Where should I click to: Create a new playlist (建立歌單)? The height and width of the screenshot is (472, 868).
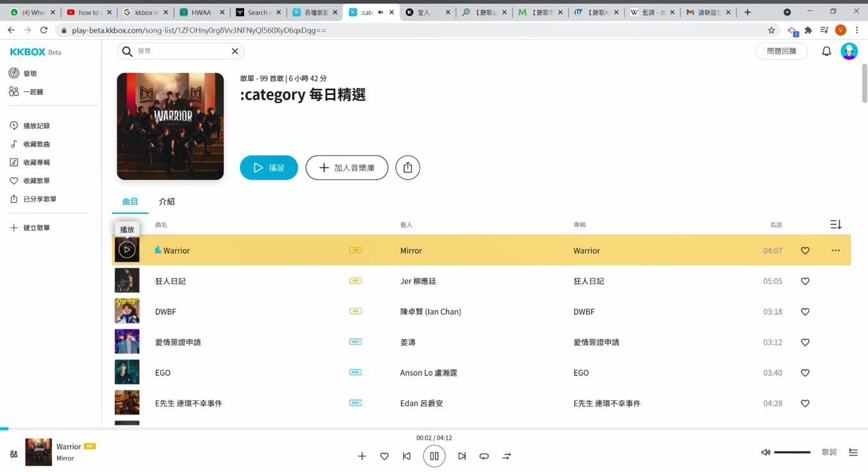pyautogui.click(x=29, y=228)
